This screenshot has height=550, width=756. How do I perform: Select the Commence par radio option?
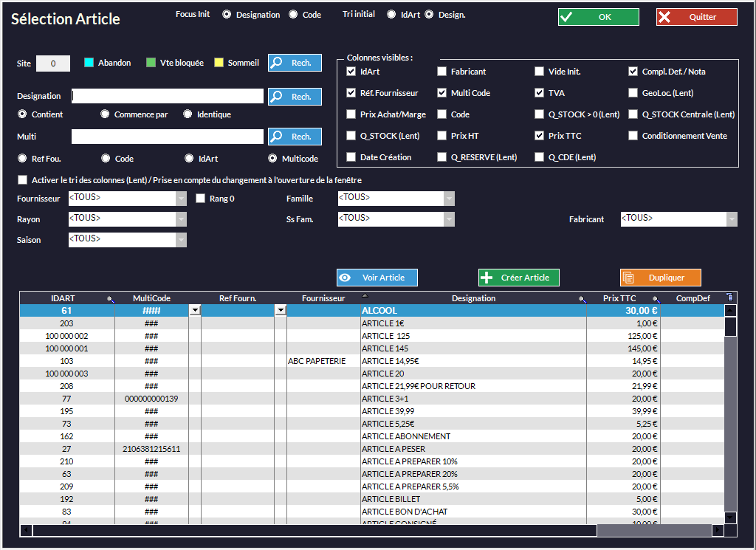[x=105, y=114]
